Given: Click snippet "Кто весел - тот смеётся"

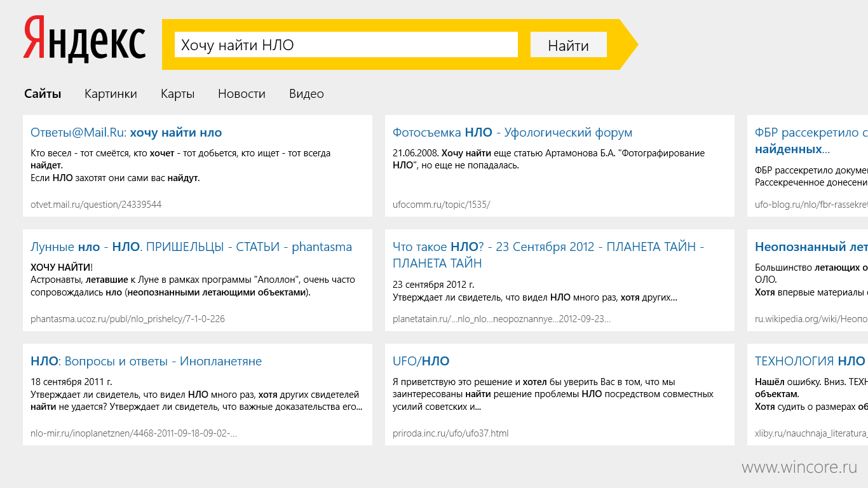Looking at the screenshot, I should (180, 159).
